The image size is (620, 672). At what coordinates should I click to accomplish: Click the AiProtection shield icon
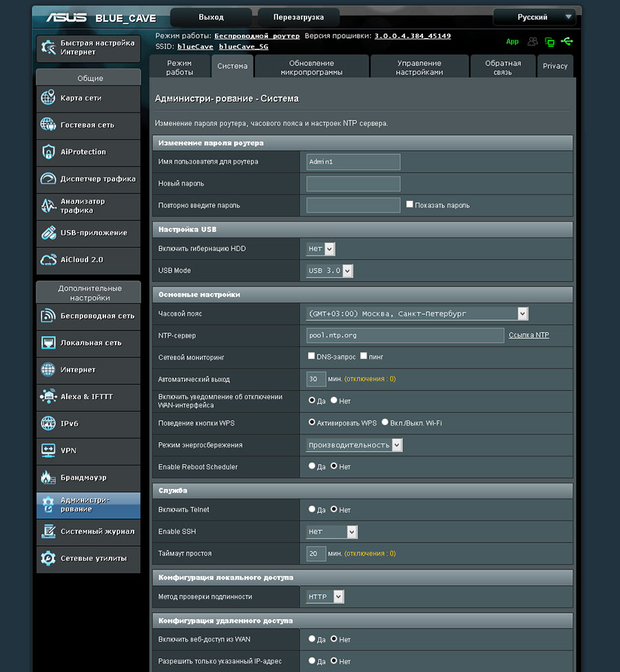tap(48, 151)
